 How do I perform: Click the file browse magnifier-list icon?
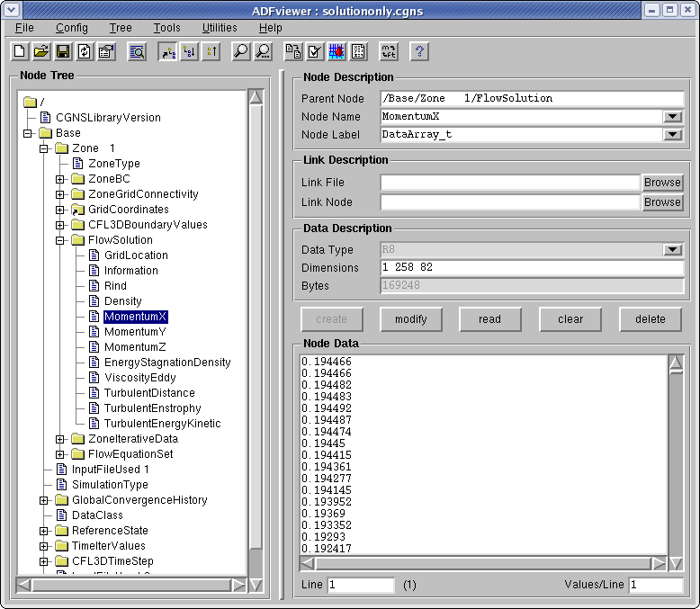pos(137,52)
